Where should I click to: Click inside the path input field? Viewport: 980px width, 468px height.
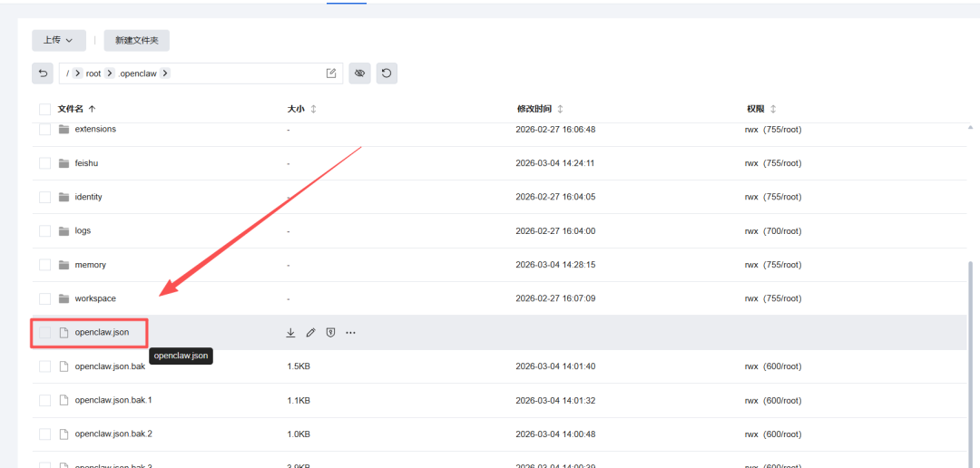click(x=201, y=73)
